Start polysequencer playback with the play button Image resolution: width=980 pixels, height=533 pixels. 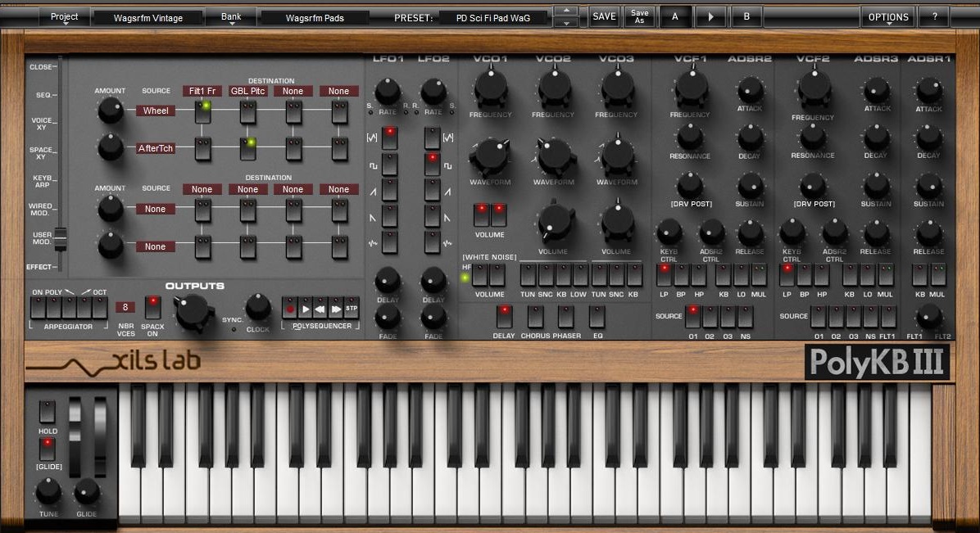click(306, 308)
